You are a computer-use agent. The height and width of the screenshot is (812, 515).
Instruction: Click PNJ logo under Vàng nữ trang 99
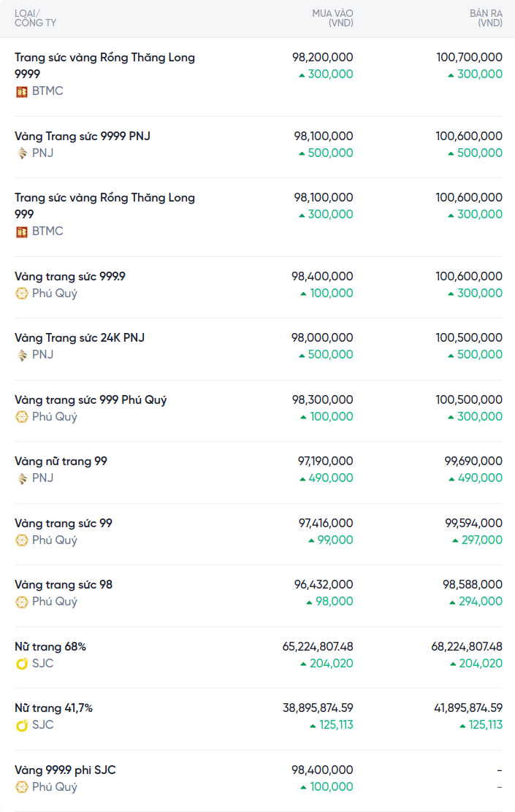(x=22, y=478)
